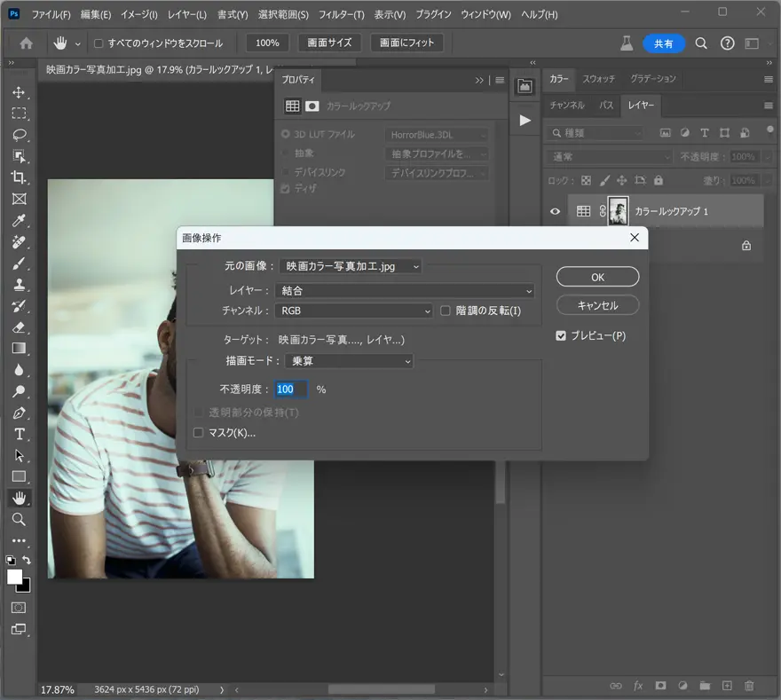Select the Eyedropper tool
781x700 pixels.
19,221
